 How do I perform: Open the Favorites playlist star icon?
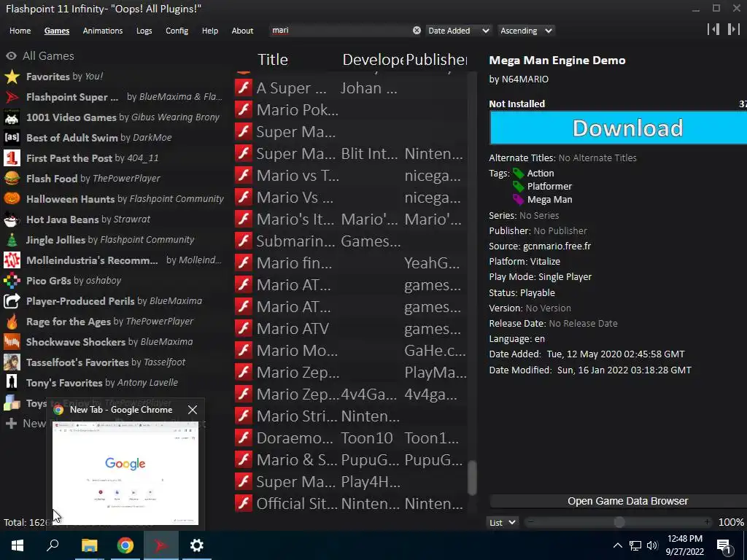tap(12, 77)
